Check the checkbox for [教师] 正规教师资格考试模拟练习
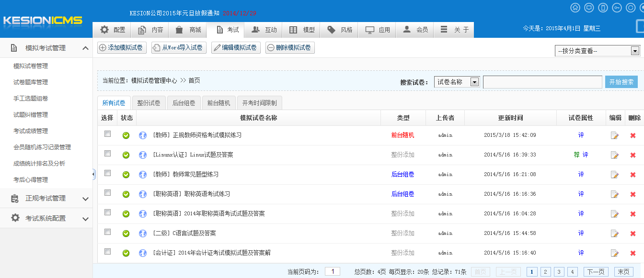This screenshot has width=644, height=278. pyautogui.click(x=107, y=134)
